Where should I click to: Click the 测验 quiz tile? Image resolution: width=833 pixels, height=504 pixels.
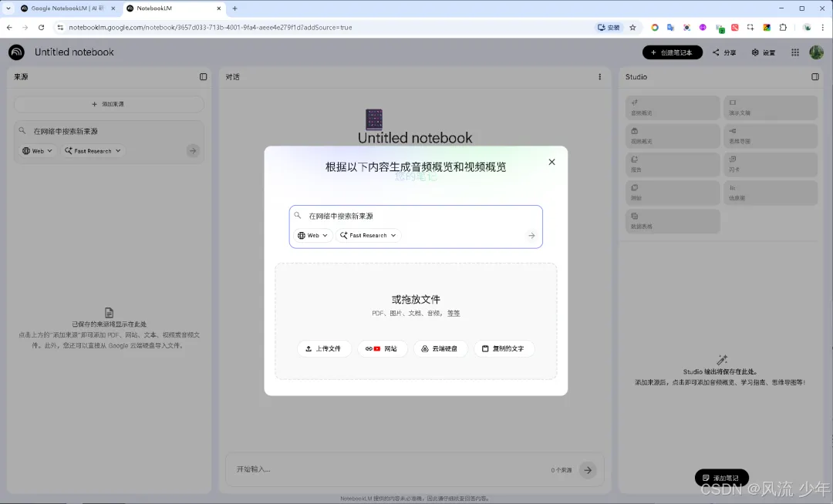673,193
